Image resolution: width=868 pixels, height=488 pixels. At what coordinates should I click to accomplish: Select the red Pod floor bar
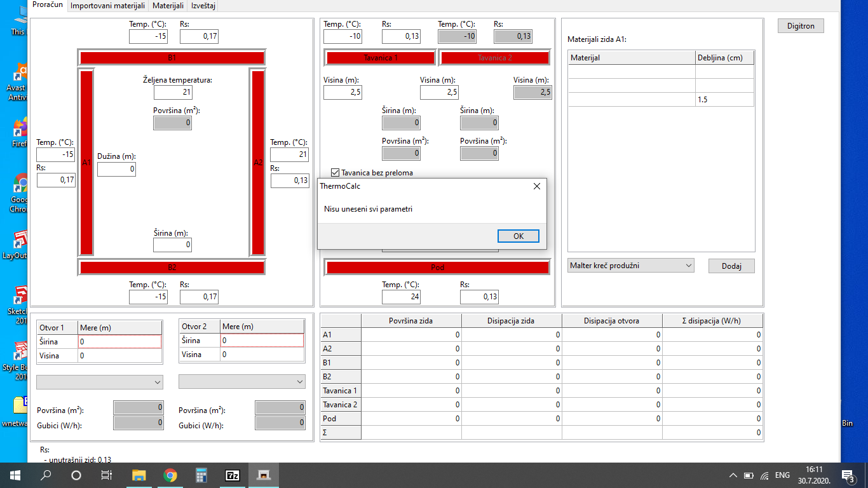coord(437,268)
